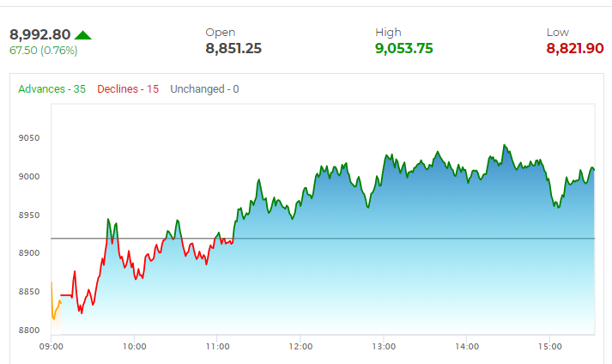612x364 pixels.
Task: Click the 12:00 time axis label
Action: pos(300,347)
